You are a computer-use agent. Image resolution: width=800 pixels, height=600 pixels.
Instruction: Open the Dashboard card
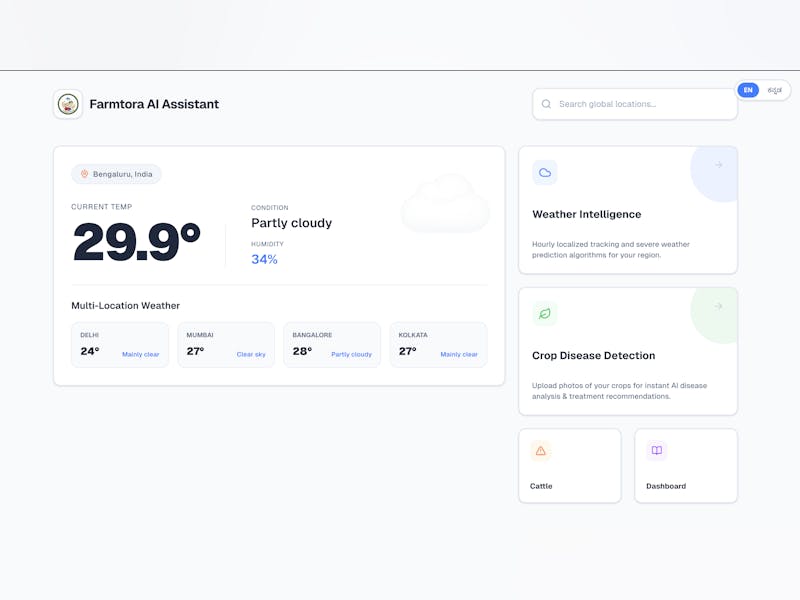(686, 466)
